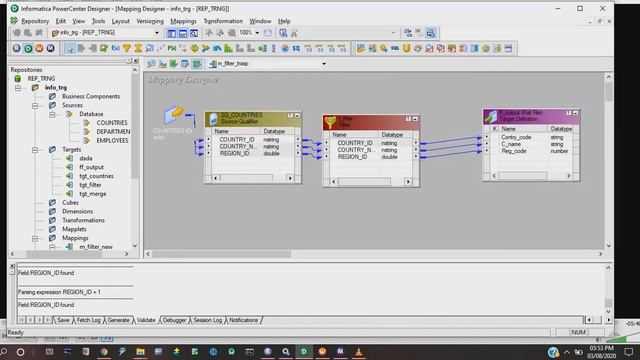The width and height of the screenshot is (640, 360).
Task: Toggle the Overview window icon
Action: click(194, 33)
